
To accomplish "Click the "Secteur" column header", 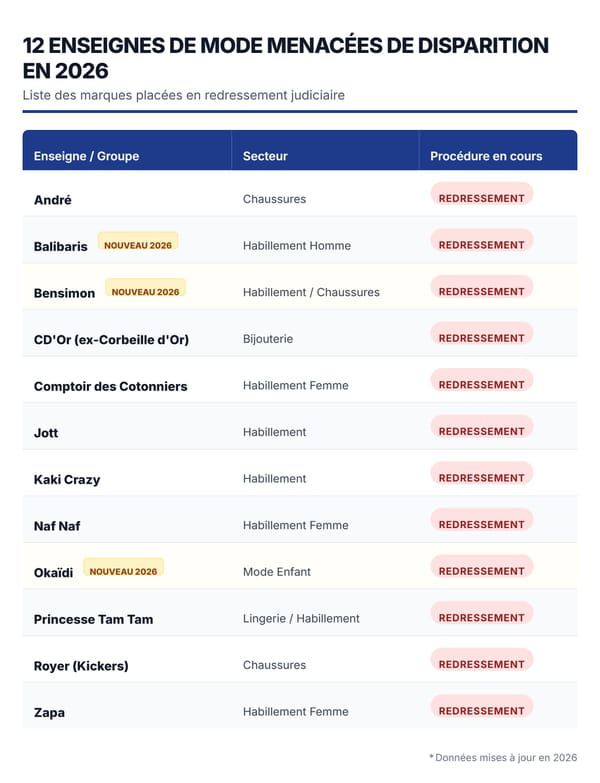I will click(265, 156).
